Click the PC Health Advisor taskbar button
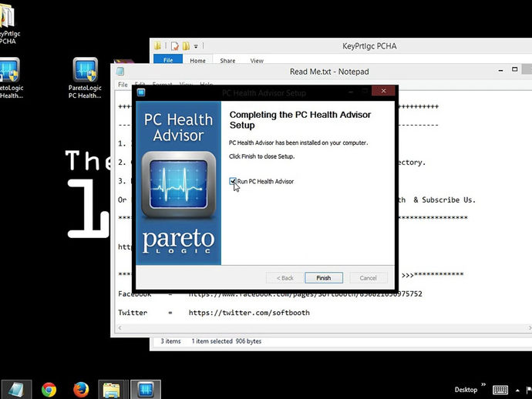 click(x=146, y=390)
